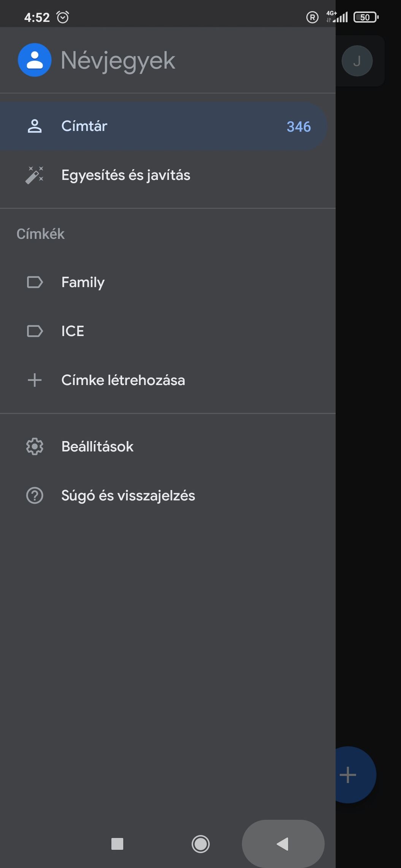Tap the J account avatar
Viewport: 401px width, 868px height.
point(357,61)
